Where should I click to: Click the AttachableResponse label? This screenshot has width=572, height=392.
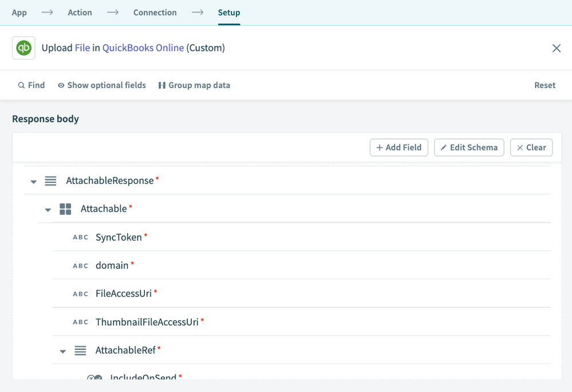coord(110,180)
